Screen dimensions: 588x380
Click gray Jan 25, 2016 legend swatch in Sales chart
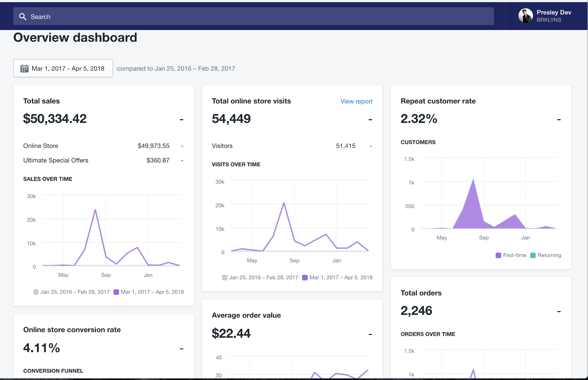click(36, 292)
